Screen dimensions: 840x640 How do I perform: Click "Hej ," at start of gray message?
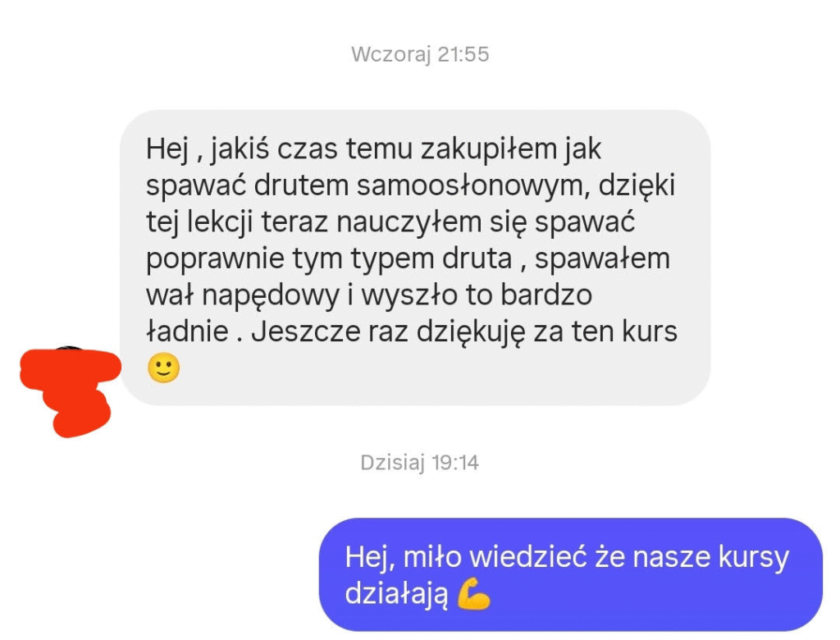175,149
